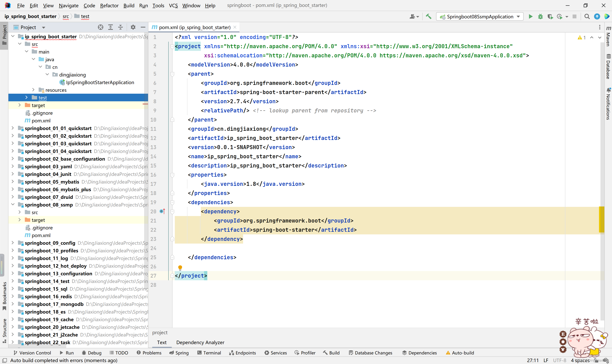Click Select Opened File target icon
Image resolution: width=612 pixels, height=364 pixels.
coord(101,27)
